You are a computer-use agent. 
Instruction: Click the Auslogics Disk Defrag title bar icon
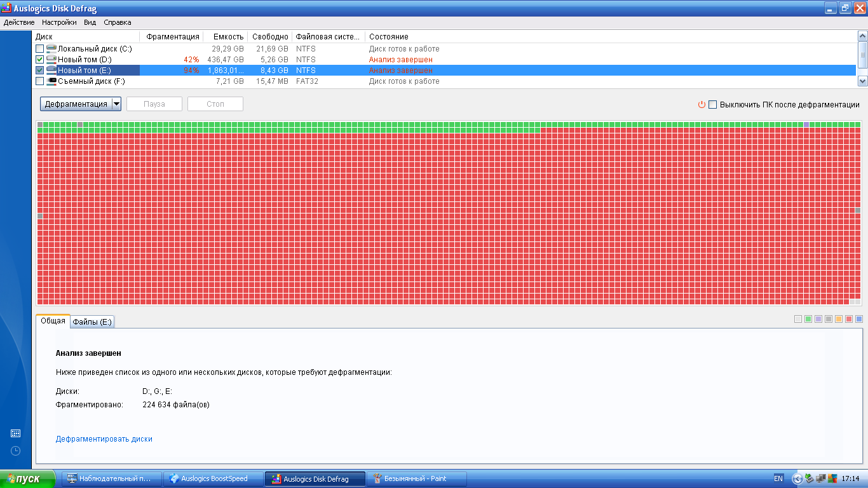[7, 8]
